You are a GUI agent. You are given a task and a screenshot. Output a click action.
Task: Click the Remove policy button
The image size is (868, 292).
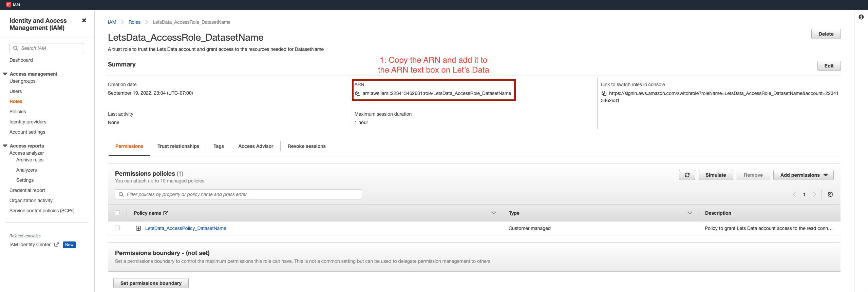tap(753, 175)
